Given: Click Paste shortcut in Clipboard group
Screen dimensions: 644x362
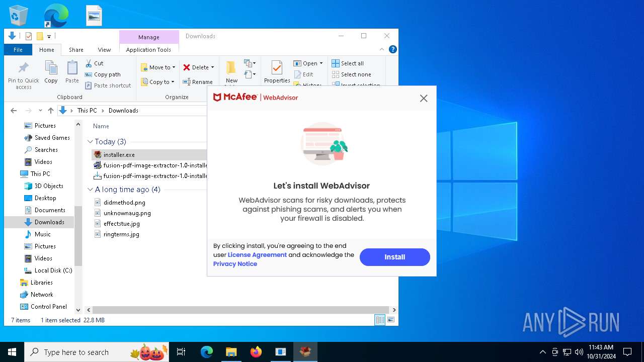Looking at the screenshot, I should tap(108, 85).
